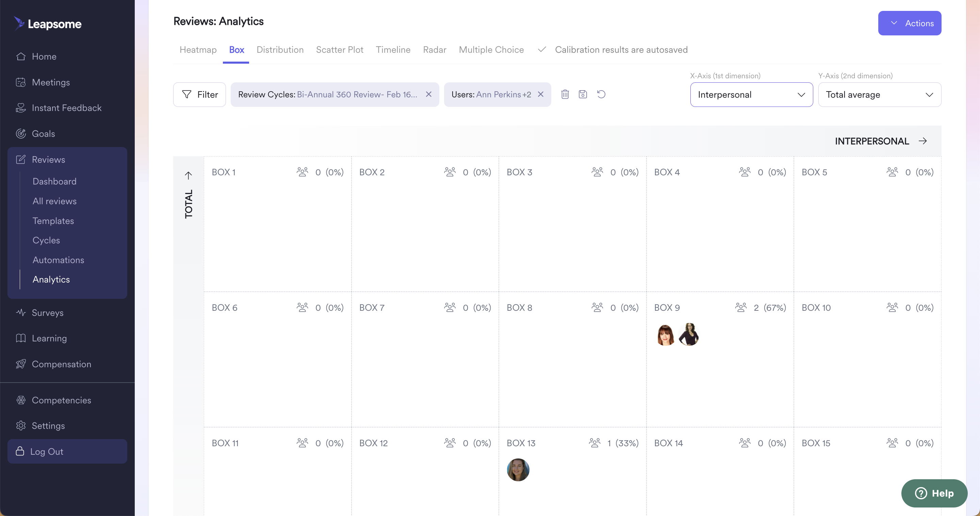Image resolution: width=980 pixels, height=516 pixels.
Task: Save the filter with the disk icon
Action: (x=583, y=94)
